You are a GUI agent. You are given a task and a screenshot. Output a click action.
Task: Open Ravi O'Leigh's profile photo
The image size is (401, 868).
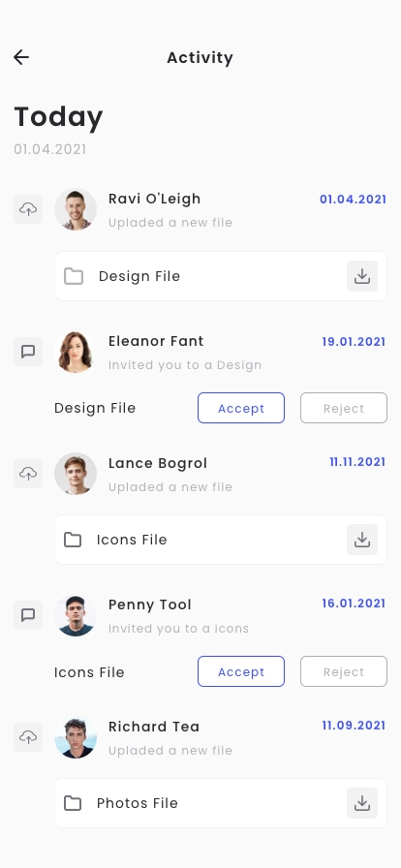[x=76, y=209]
